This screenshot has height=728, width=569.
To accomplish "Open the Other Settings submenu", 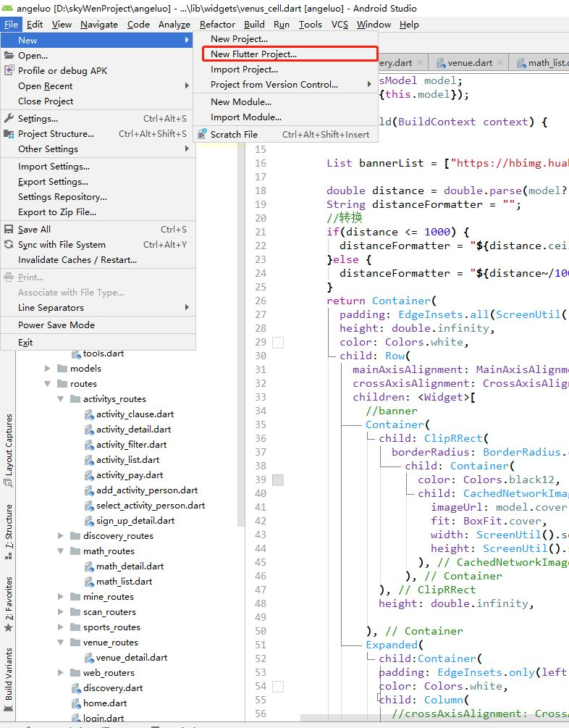I will click(x=98, y=149).
